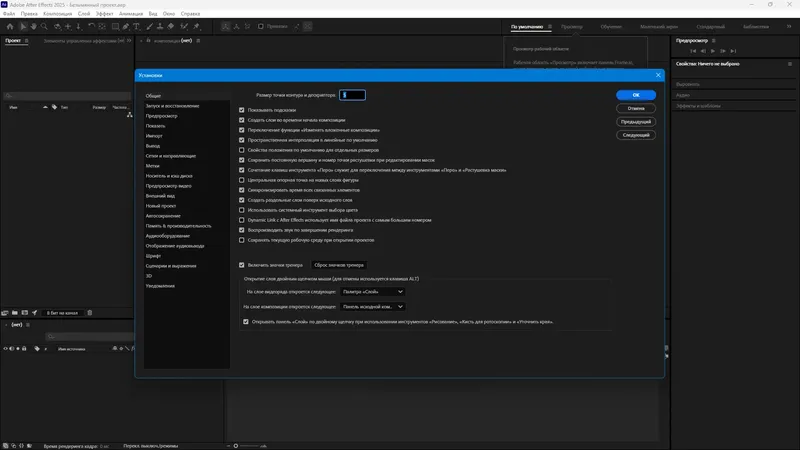Click the new folder icon in Project panel

coord(15,313)
